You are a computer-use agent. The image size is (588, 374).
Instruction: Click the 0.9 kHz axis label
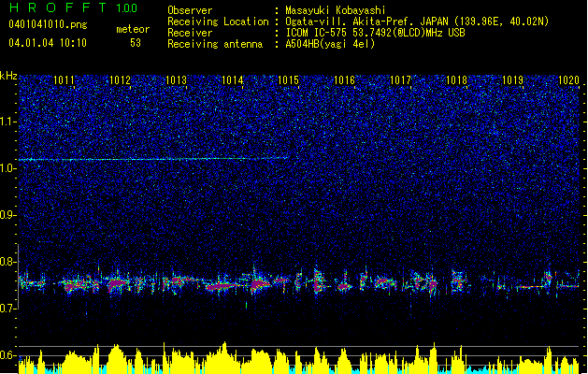point(8,215)
